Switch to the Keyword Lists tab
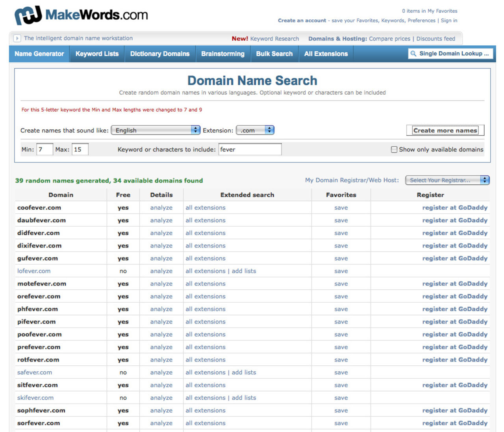This screenshot has width=504, height=432. 97,54
